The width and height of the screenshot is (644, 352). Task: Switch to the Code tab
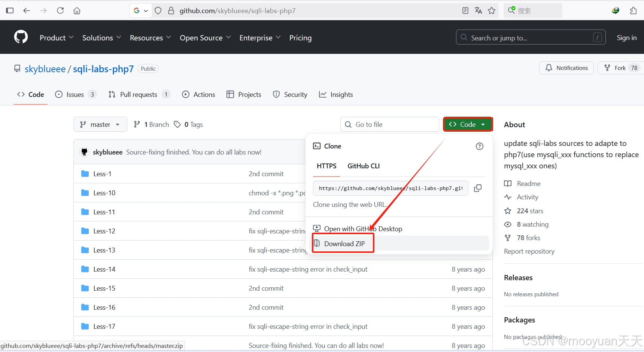tap(31, 94)
